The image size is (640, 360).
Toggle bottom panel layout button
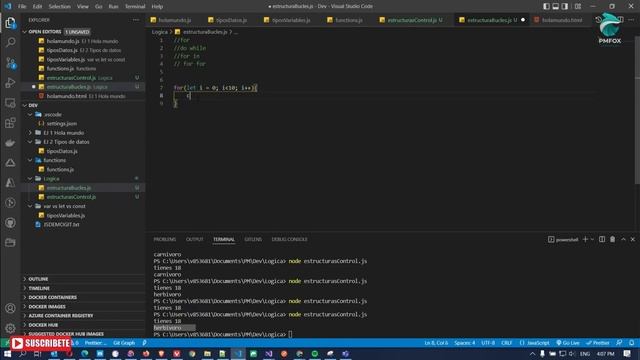[556, 7]
